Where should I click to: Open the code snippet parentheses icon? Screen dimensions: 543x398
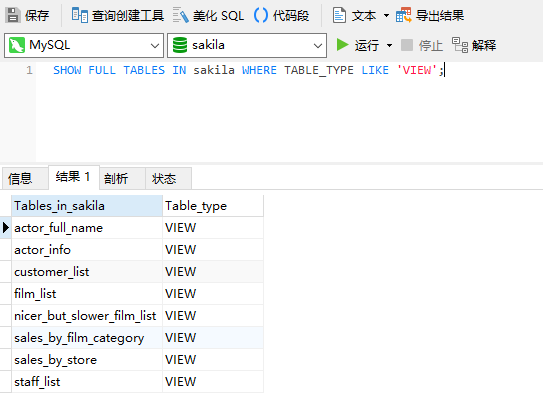261,15
